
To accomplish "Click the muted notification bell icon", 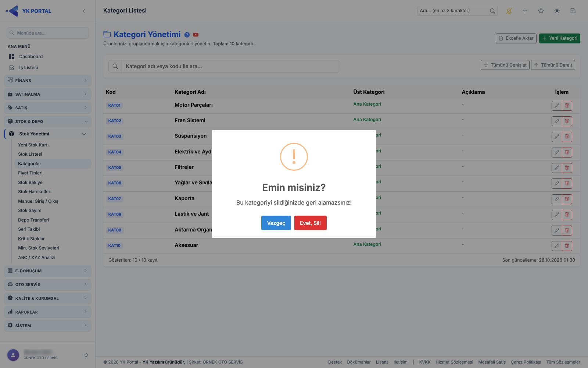I will (509, 11).
